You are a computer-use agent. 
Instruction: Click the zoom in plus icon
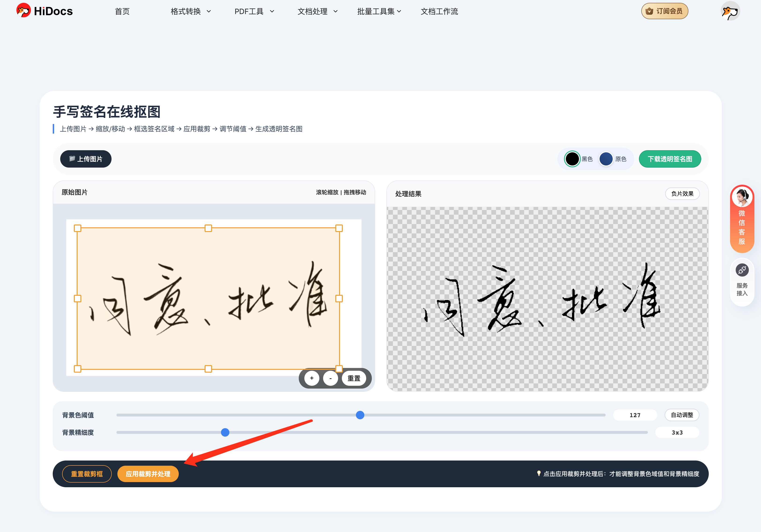point(312,378)
